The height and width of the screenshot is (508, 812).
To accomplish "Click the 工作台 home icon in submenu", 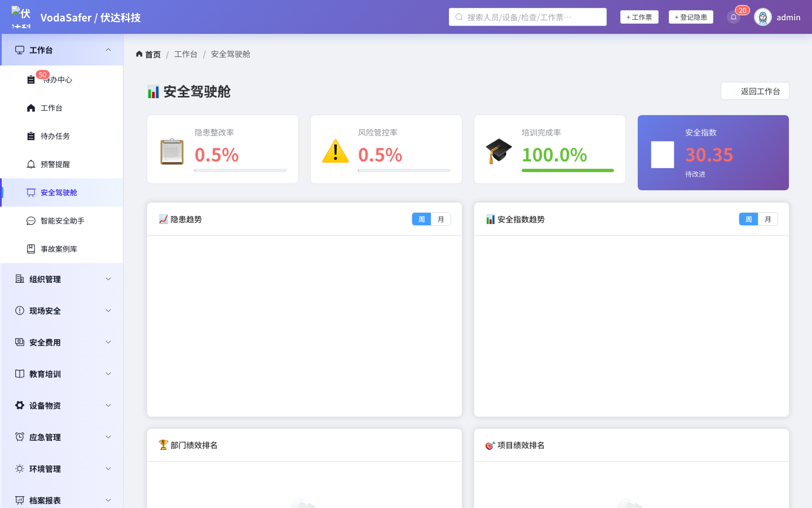I will click(31, 108).
